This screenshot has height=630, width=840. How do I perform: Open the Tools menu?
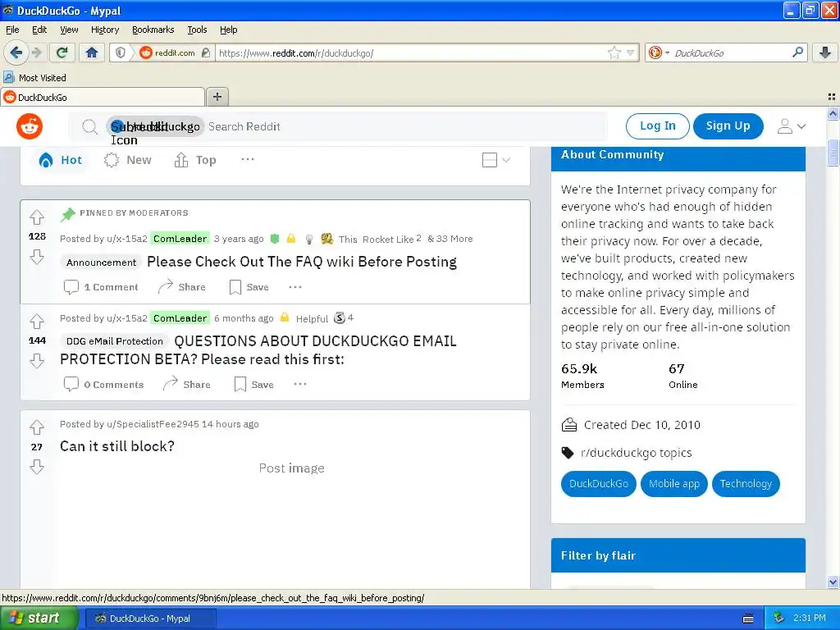[x=197, y=30]
